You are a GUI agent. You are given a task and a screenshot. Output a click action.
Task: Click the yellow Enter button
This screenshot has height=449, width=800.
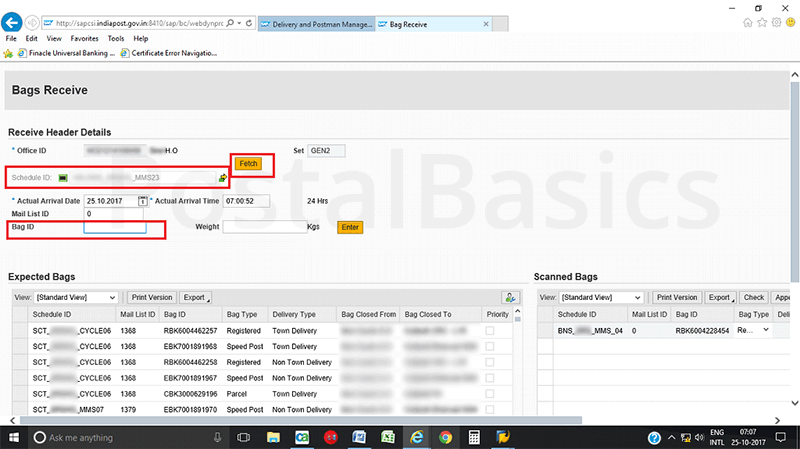350,227
